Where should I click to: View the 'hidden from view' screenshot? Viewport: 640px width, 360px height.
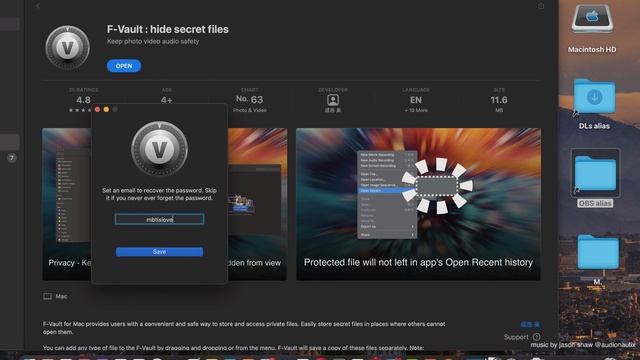coord(257,204)
